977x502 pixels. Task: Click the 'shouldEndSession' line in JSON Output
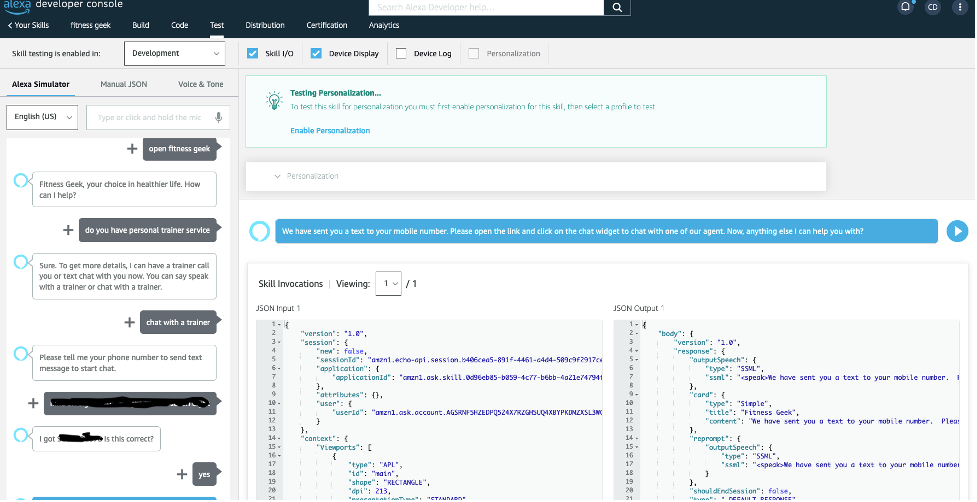(x=740, y=491)
